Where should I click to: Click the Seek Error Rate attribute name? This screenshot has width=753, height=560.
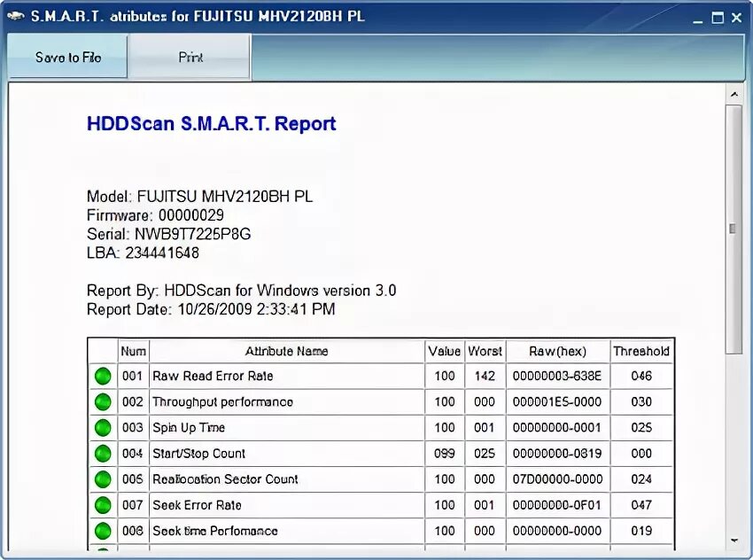point(197,505)
